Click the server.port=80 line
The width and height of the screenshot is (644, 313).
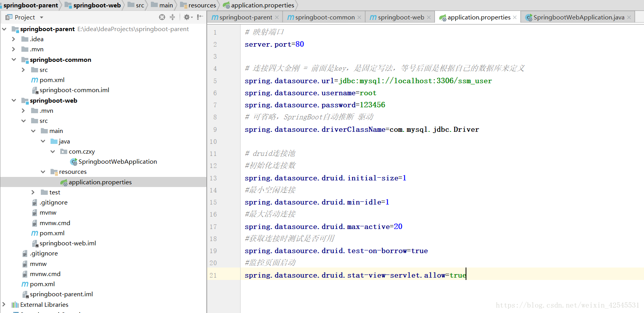click(274, 44)
